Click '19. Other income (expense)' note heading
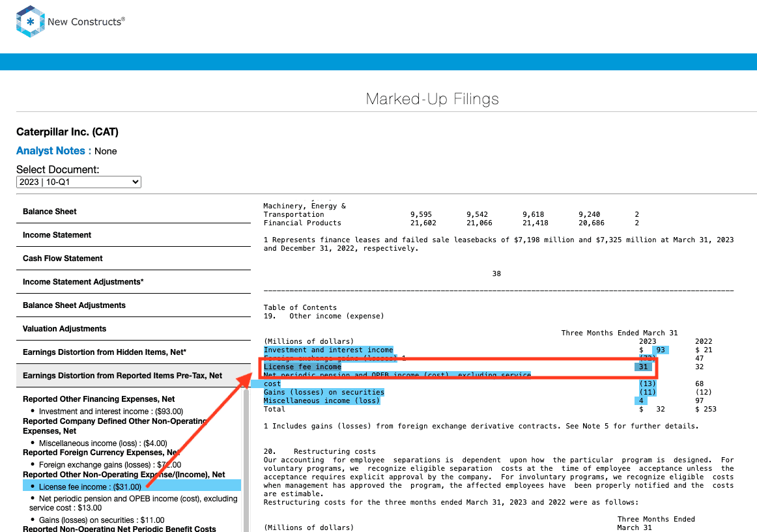This screenshot has width=757, height=532. click(x=324, y=316)
